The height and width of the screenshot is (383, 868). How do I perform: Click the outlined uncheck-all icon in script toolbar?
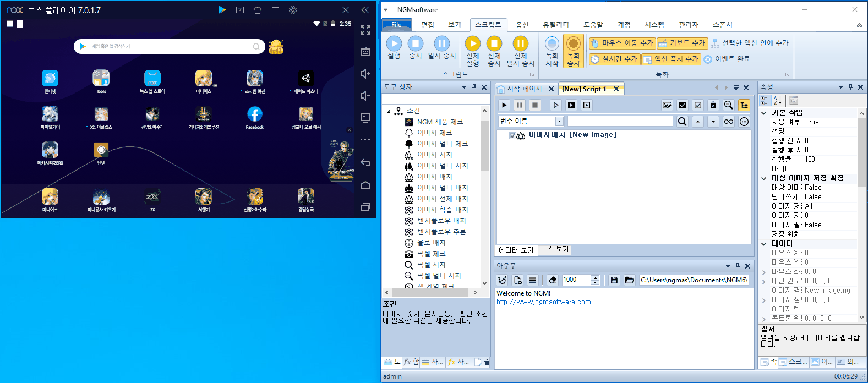click(698, 105)
